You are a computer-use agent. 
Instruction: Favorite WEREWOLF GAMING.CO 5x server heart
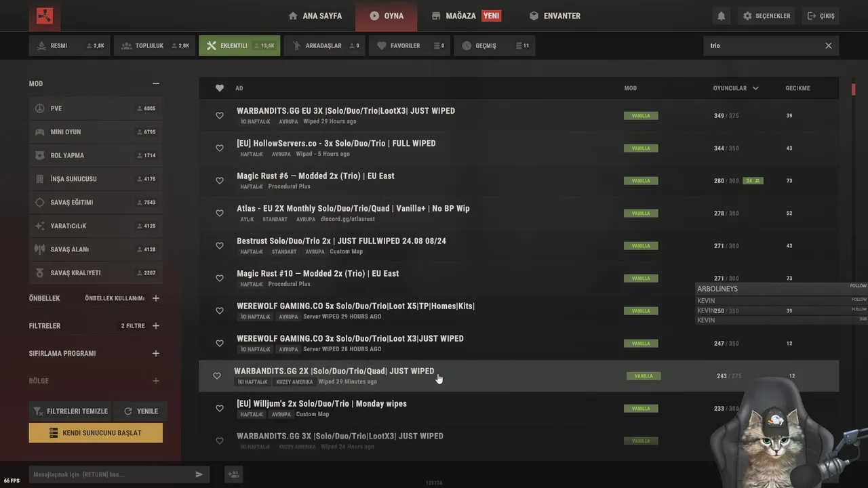(220, 311)
